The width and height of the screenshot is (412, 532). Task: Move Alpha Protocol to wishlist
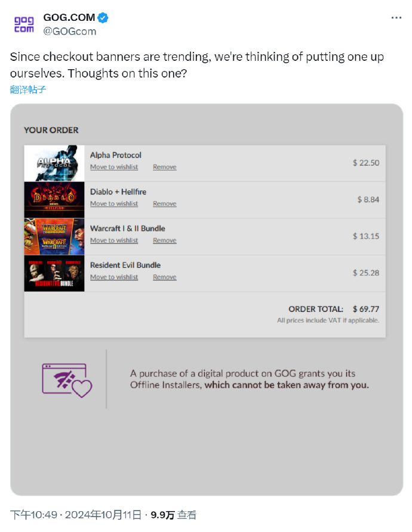click(x=114, y=167)
